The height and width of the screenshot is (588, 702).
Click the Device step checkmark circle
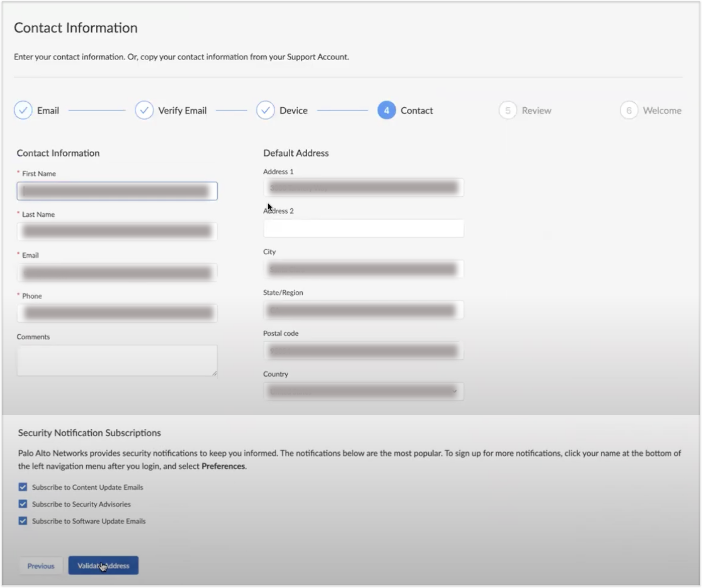pyautogui.click(x=265, y=110)
